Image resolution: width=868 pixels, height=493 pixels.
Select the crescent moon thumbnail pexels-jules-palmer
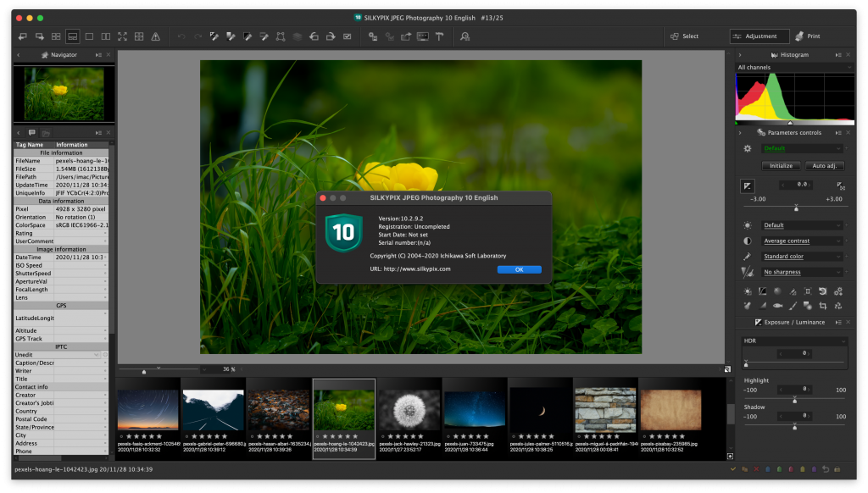tap(540, 418)
